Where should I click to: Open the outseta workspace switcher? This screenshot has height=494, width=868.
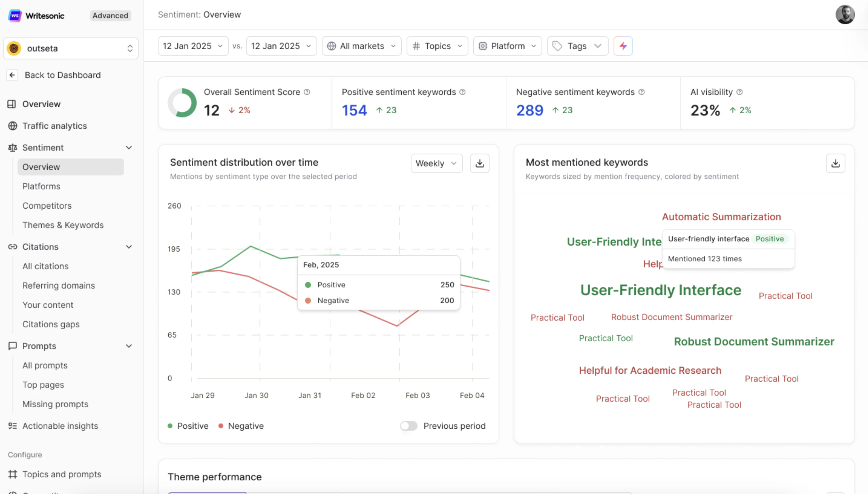(71, 49)
